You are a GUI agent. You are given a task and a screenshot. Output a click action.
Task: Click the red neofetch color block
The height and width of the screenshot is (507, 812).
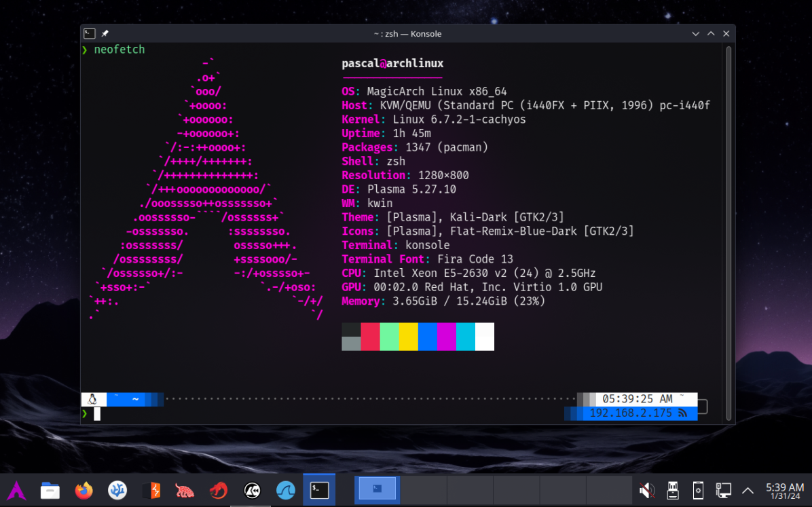tap(370, 337)
